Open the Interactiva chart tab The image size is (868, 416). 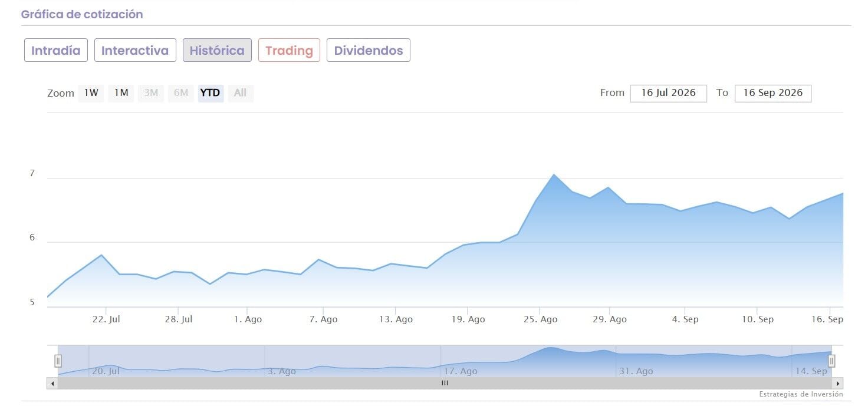[x=135, y=50]
